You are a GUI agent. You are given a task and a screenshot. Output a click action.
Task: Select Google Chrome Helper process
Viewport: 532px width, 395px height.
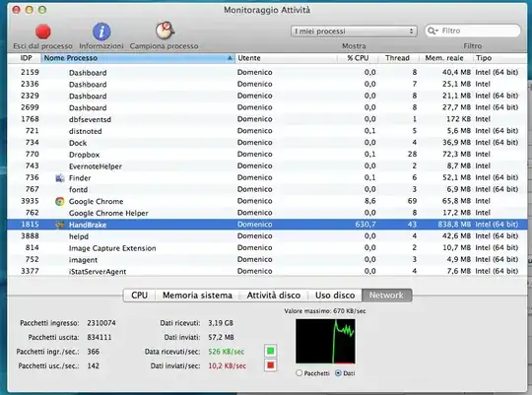[108, 213]
